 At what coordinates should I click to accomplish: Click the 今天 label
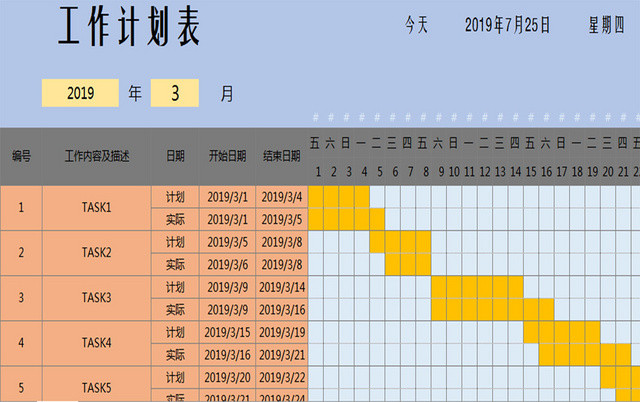416,25
